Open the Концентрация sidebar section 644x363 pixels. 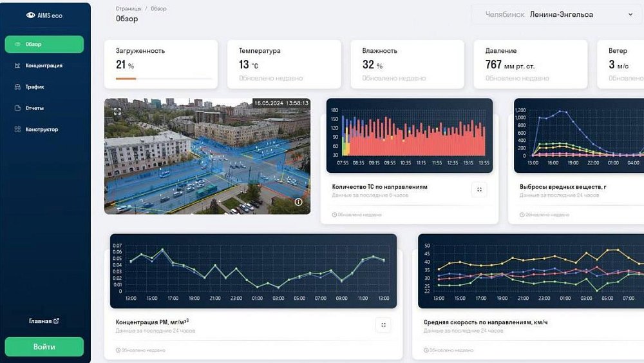point(44,65)
